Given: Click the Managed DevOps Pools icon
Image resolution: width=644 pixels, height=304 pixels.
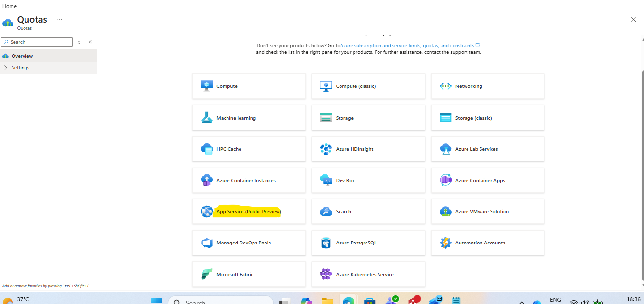Looking at the screenshot, I should pyautogui.click(x=206, y=243).
